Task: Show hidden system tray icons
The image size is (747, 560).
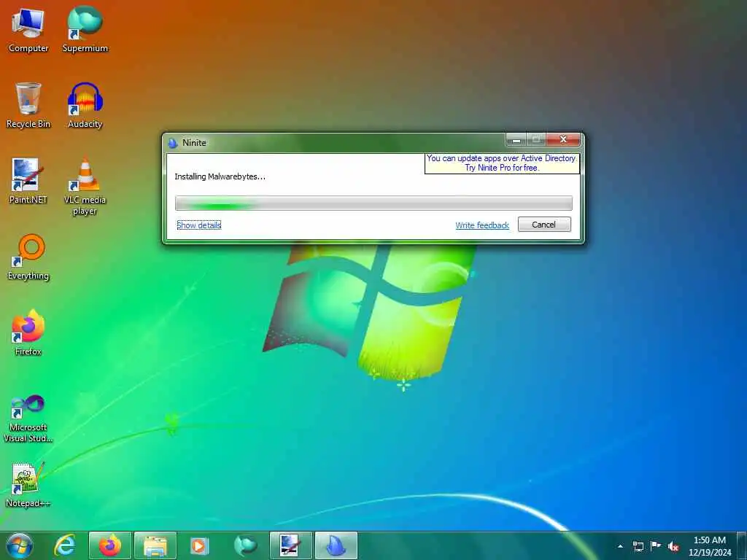Action: coord(620,546)
